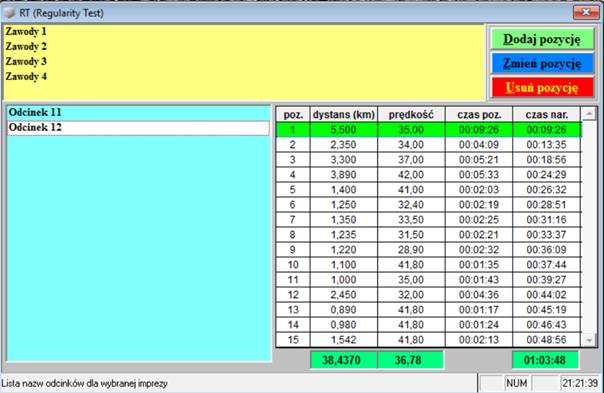604x393 pixels.
Task: Click time cell 00:02:32 in row 9
Action: pyautogui.click(x=479, y=250)
